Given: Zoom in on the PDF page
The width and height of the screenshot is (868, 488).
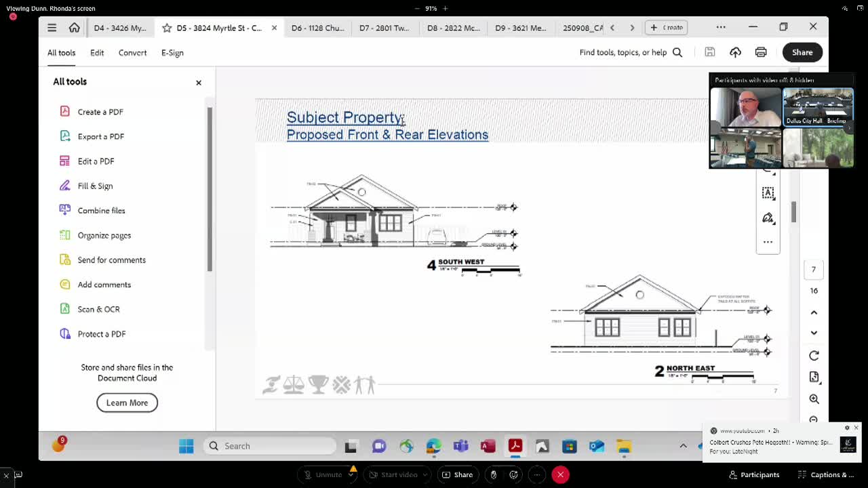Looking at the screenshot, I should point(814,399).
